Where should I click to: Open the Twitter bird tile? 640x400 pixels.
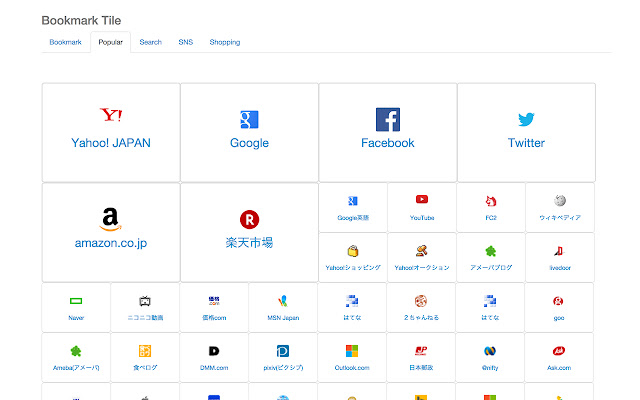526,133
